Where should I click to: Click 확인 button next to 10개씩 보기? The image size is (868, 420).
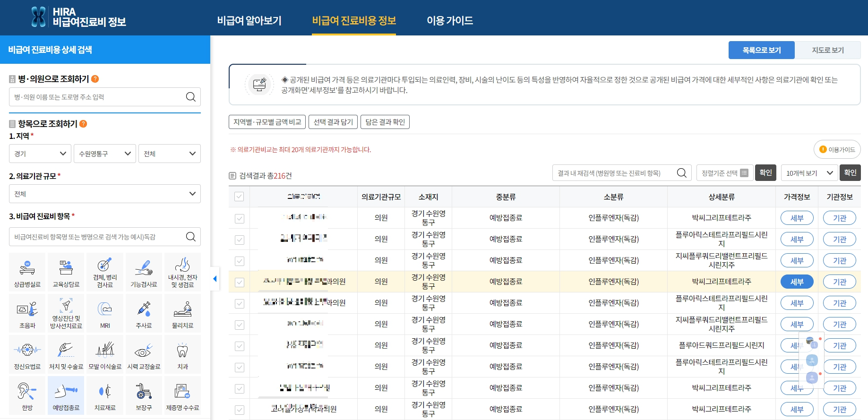tap(850, 173)
